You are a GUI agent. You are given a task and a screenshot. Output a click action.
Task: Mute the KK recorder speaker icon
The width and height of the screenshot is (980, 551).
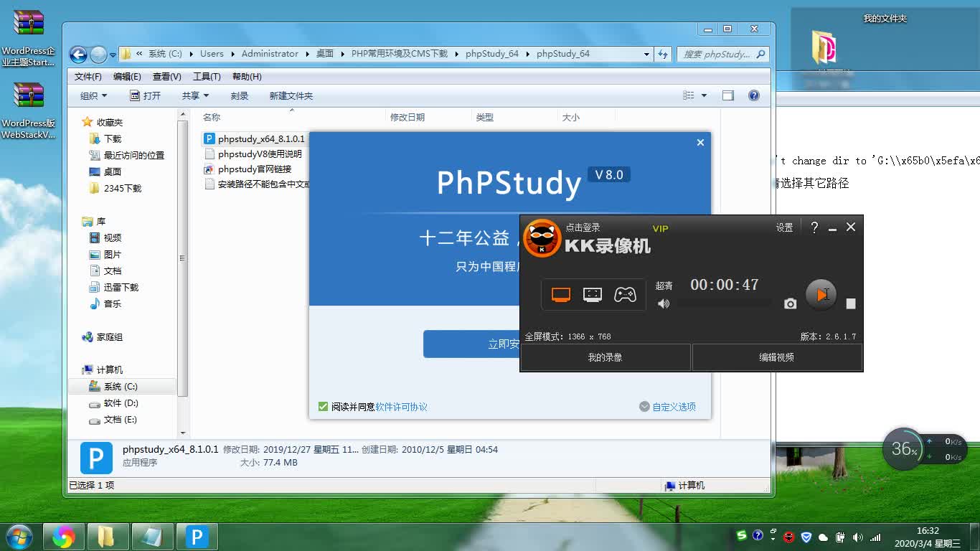pos(664,303)
